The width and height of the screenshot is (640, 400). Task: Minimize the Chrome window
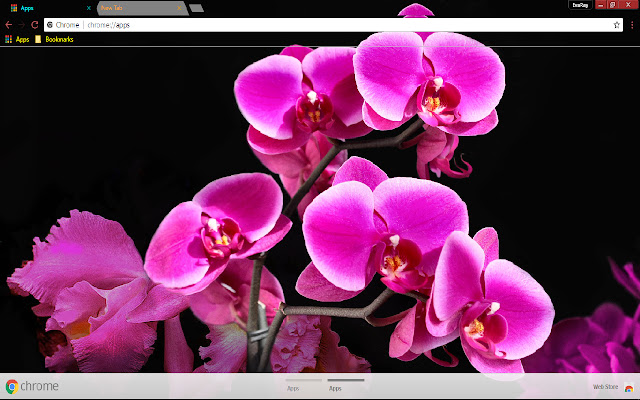click(x=600, y=5)
